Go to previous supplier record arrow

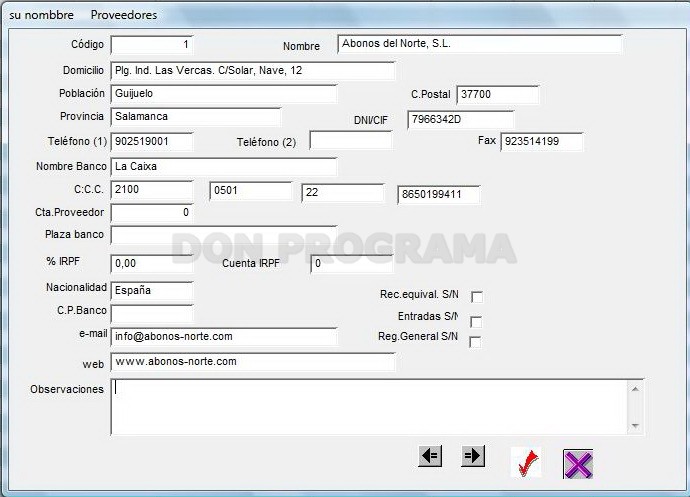[430, 456]
